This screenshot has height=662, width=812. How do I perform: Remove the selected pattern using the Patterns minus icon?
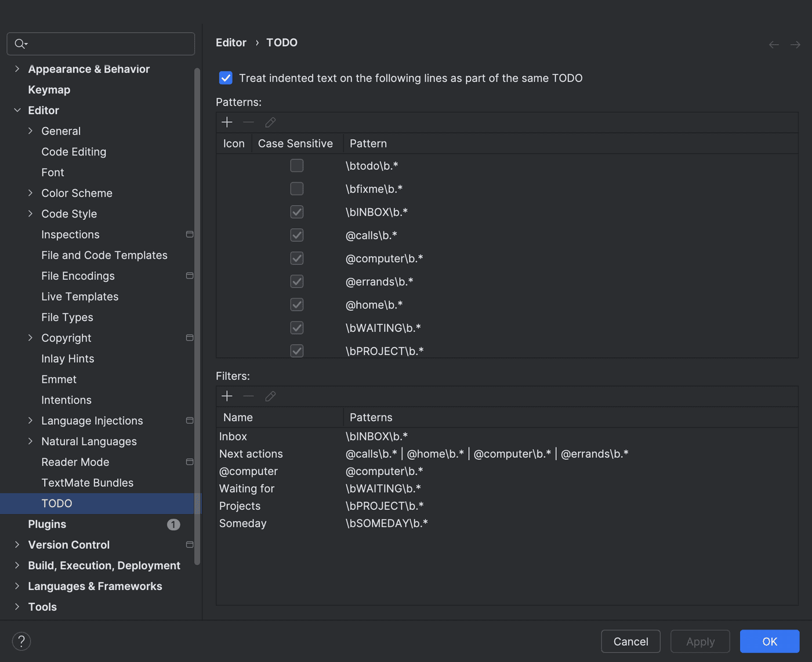(248, 122)
